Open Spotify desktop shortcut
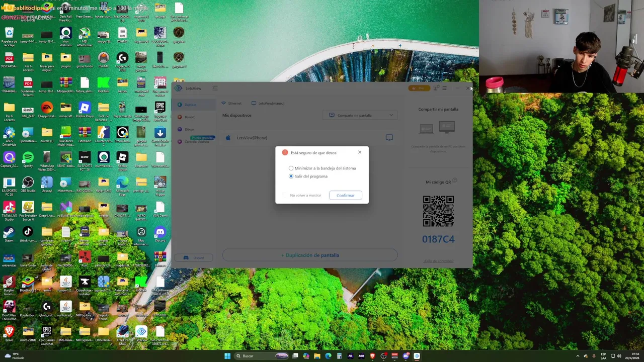 click(28, 160)
